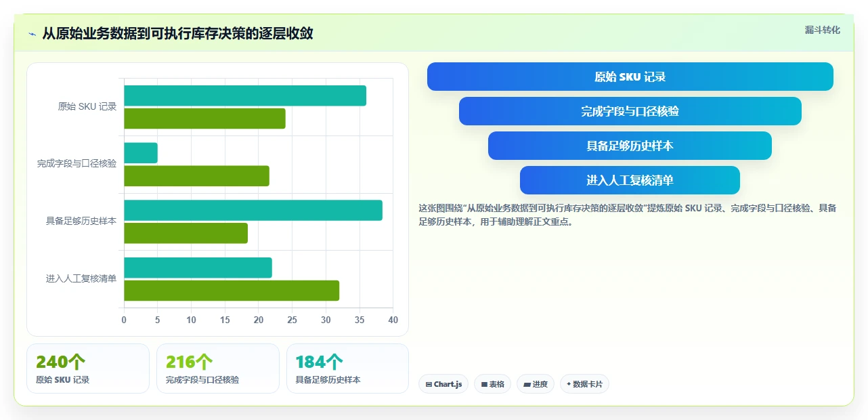868x420 pixels.
Task: Click the teal bar for 进入人工复核清单
Action: click(198, 268)
